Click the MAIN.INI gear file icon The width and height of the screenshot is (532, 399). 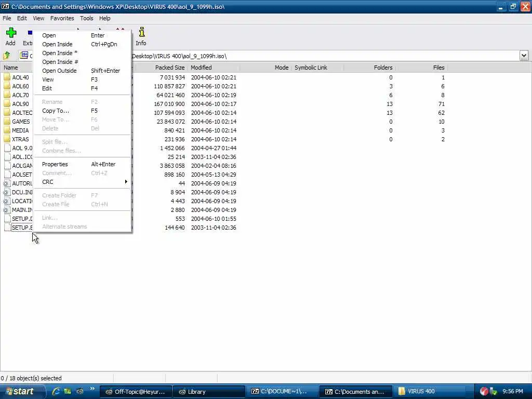[x=6, y=210]
